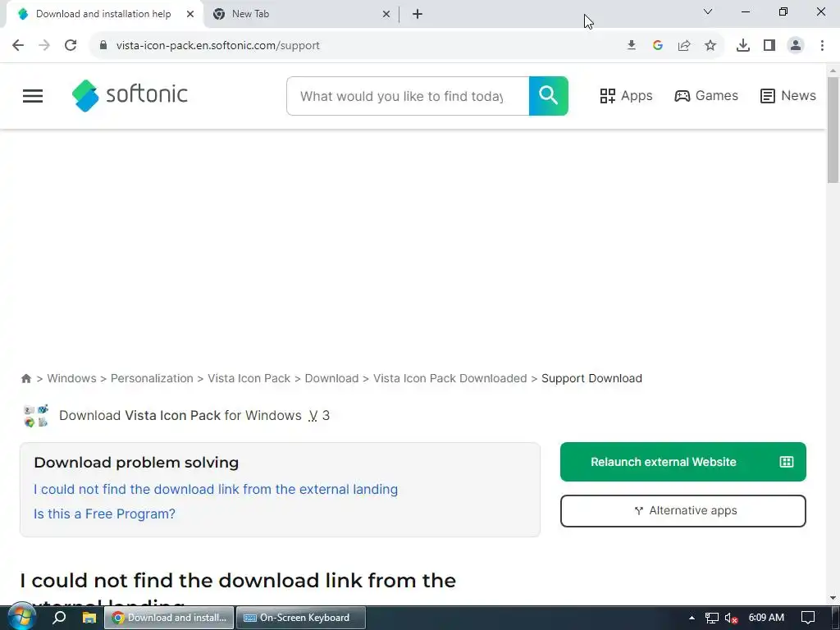Click the Google icon in address bar
The image size is (840, 630).
[x=658, y=46]
